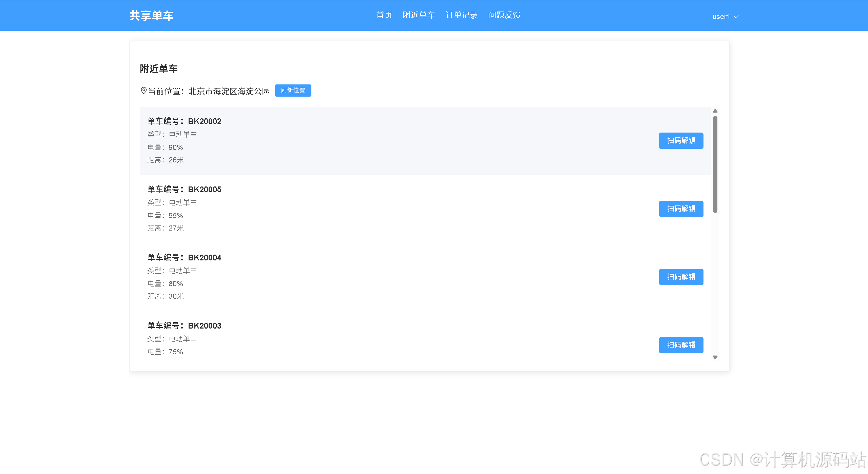Open 订单记录 order history page

click(x=461, y=15)
